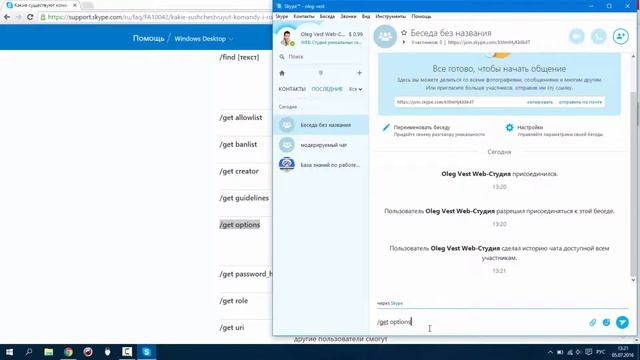This screenshot has height=360, width=640.
Task: Open Skype home icon in sidebar
Action: [x=282, y=73]
